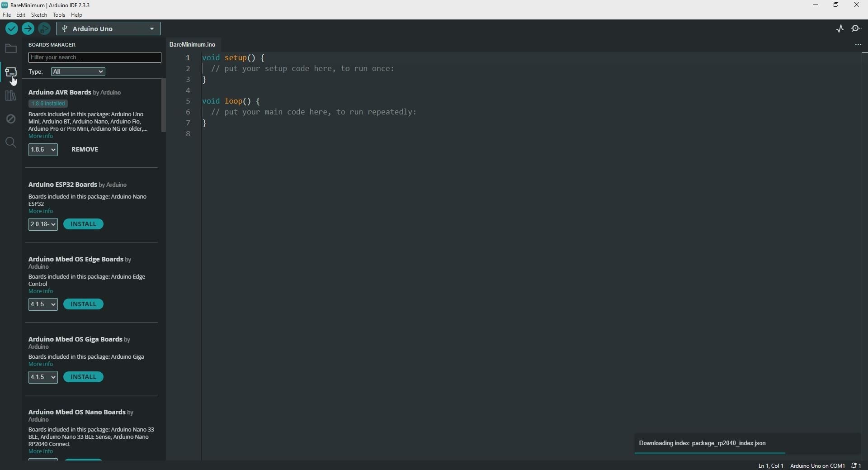Open the Sketch menu

tap(39, 15)
